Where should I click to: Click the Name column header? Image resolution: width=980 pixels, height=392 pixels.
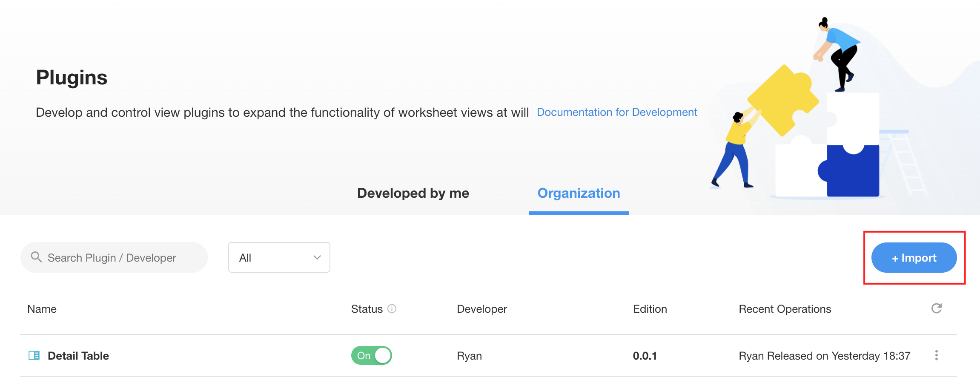pyautogui.click(x=42, y=309)
